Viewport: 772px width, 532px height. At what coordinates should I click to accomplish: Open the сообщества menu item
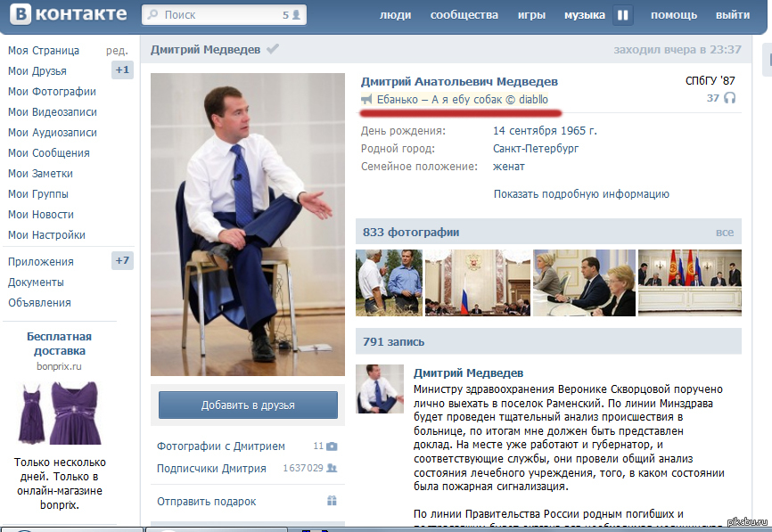pos(464,15)
